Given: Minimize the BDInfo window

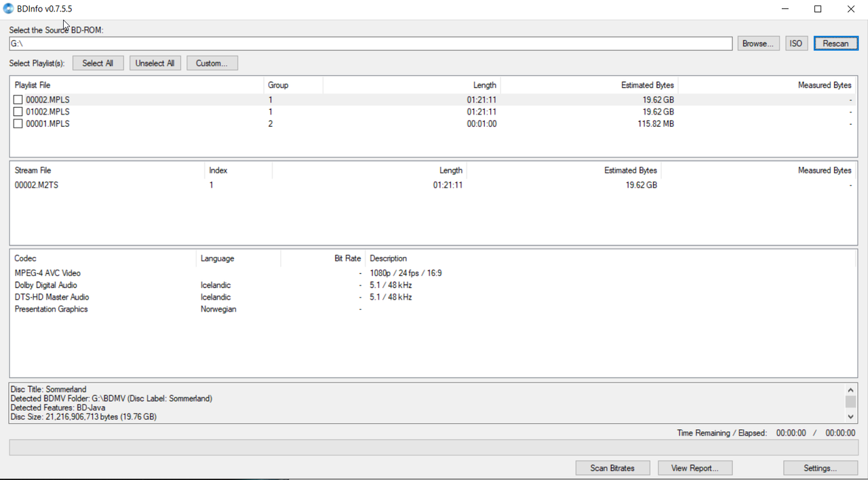Looking at the screenshot, I should tap(786, 9).
